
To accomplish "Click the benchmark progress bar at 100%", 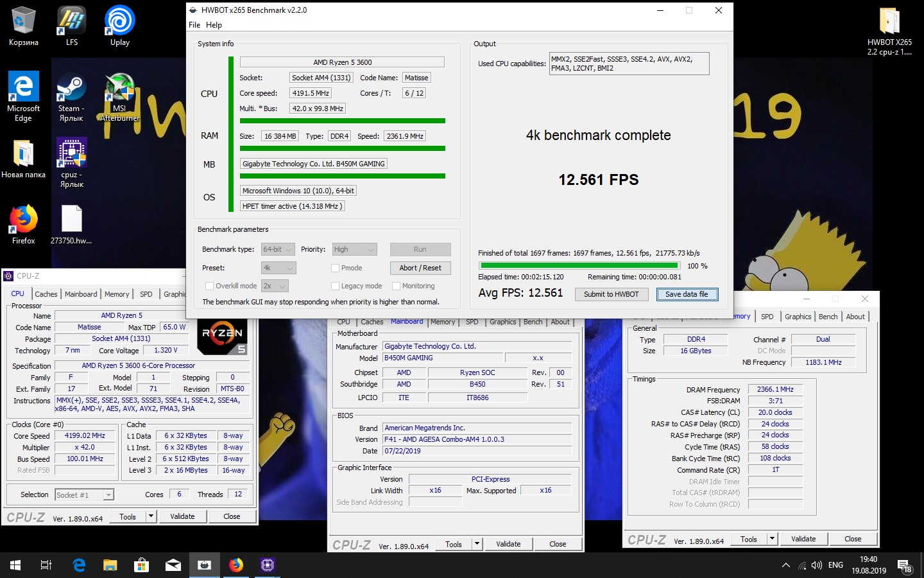I will click(x=579, y=265).
